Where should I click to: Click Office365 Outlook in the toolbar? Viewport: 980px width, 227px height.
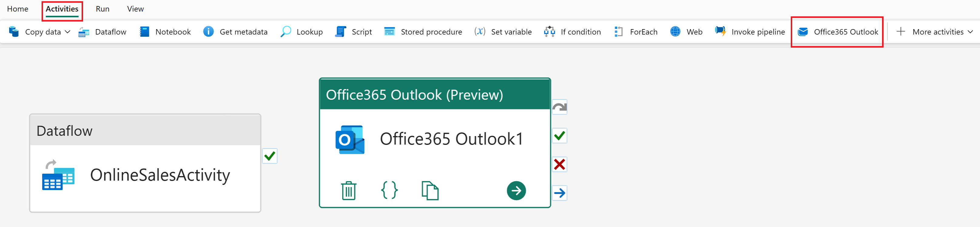point(838,32)
